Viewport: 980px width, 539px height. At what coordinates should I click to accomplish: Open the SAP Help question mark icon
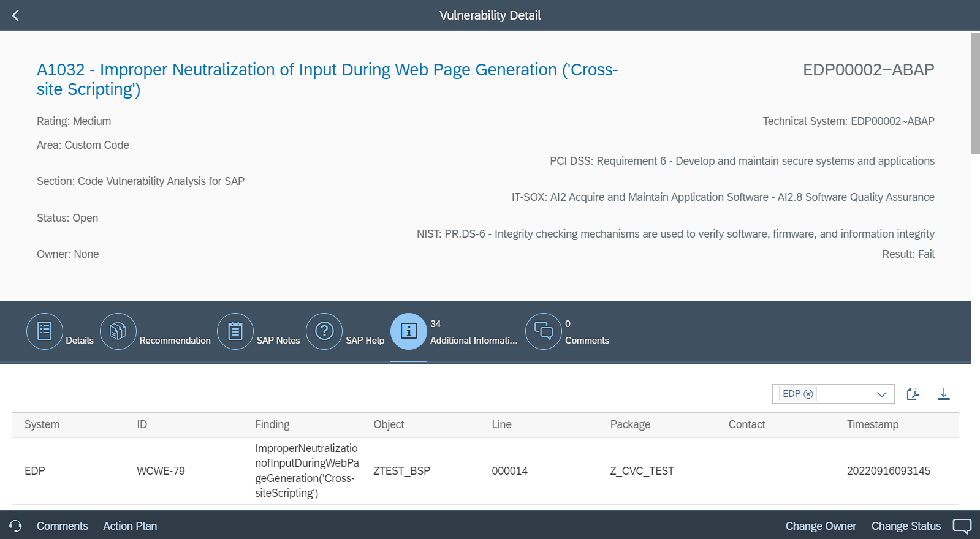[324, 331]
